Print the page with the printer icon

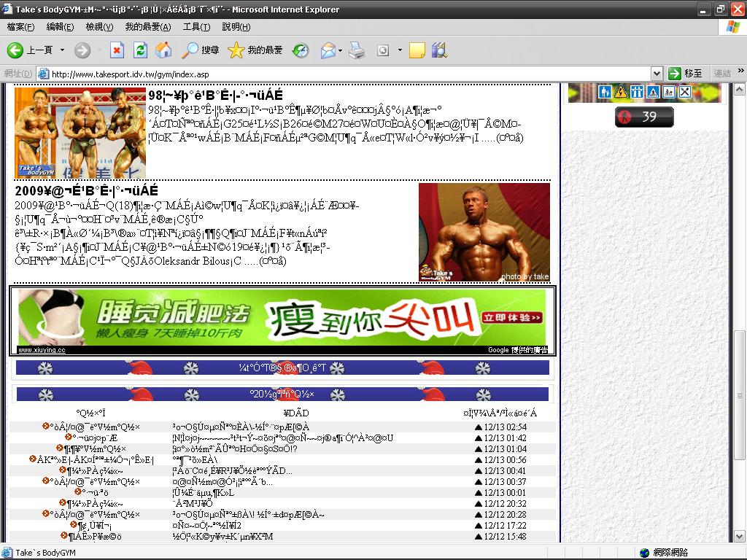point(357,50)
